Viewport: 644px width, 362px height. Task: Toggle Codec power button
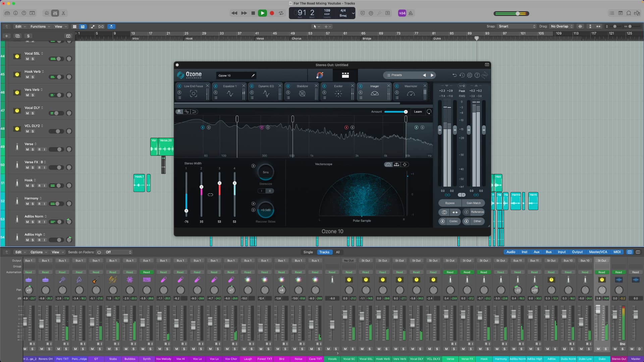(443, 221)
